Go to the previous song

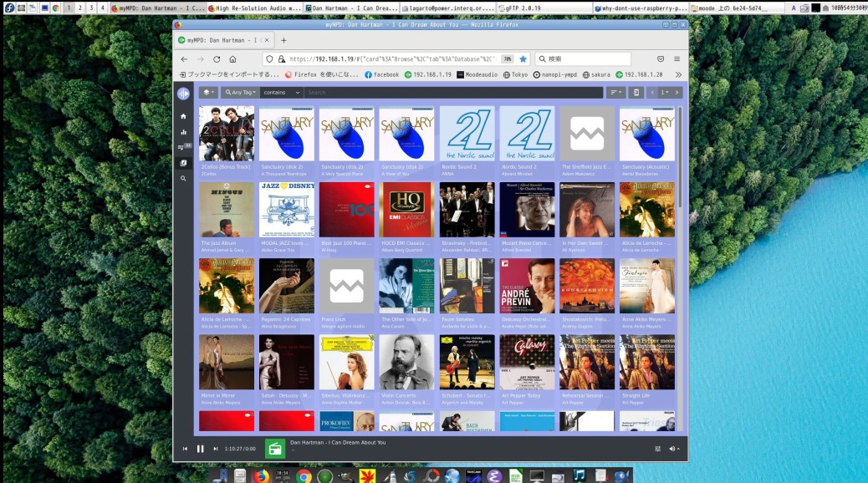[185, 449]
